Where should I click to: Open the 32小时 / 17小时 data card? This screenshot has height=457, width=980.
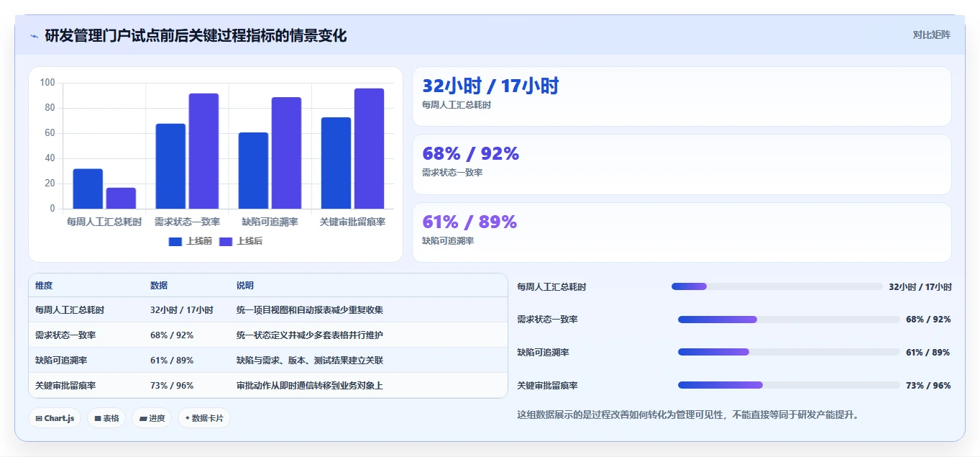(682, 96)
